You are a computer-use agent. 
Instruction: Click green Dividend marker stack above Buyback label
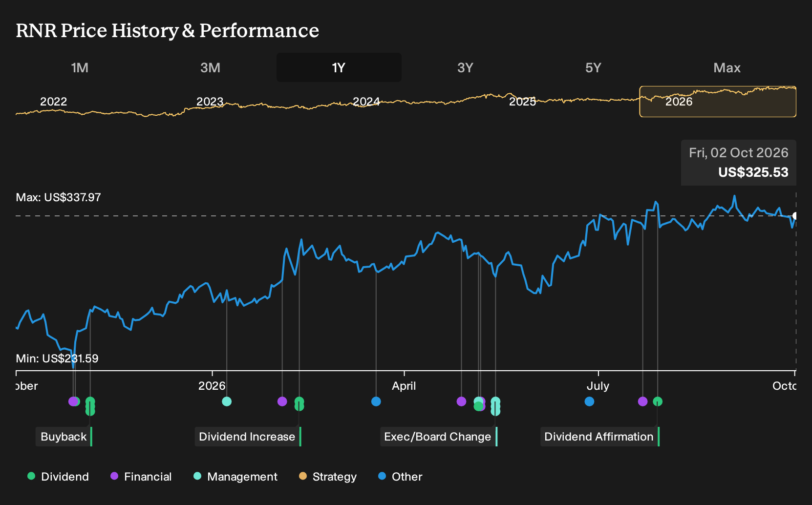pos(90,406)
